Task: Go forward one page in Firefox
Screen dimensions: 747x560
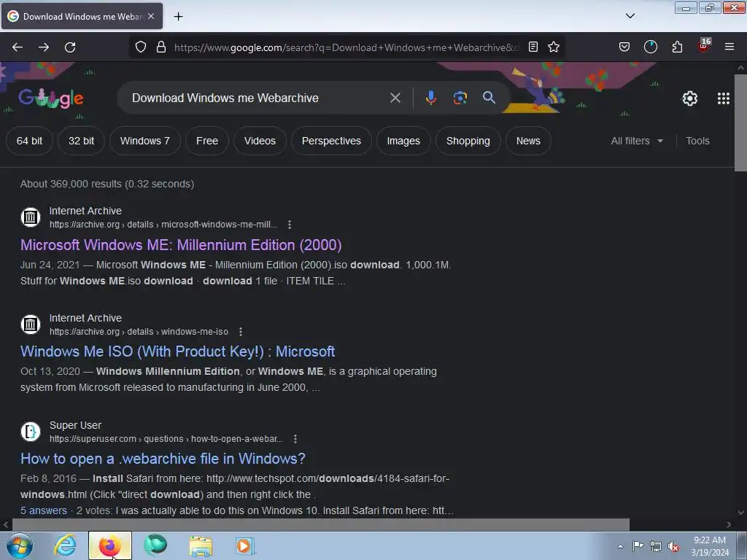Action: [x=44, y=47]
